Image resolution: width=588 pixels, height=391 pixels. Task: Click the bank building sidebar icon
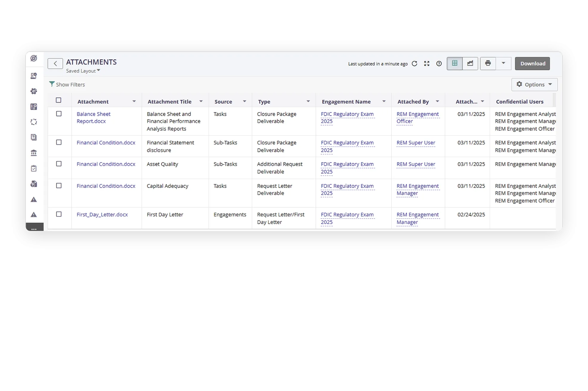click(34, 153)
